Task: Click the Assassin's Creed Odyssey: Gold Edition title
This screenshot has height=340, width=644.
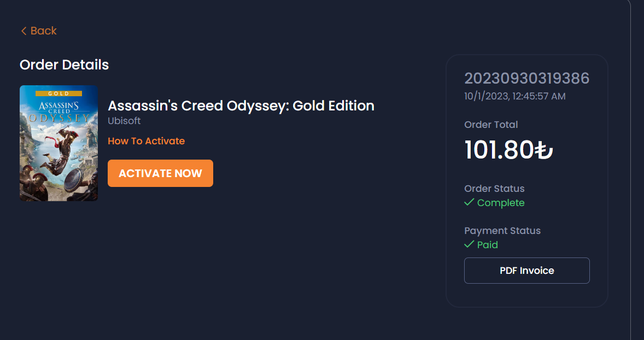Action: [x=241, y=105]
